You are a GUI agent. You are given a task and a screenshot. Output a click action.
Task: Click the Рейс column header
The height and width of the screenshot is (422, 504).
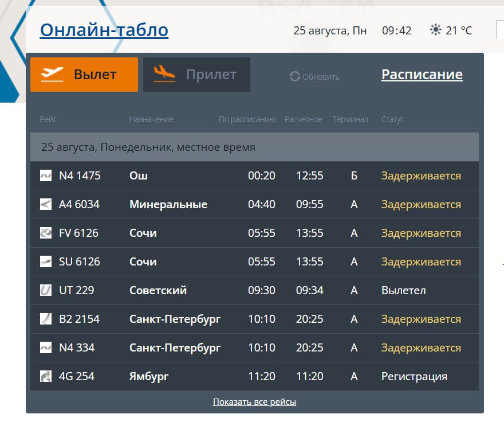pyautogui.click(x=49, y=119)
